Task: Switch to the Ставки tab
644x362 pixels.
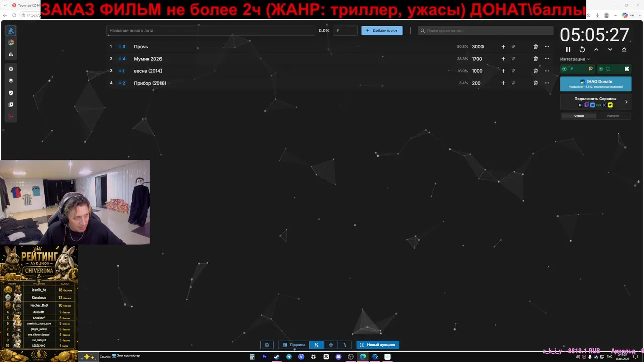Action: click(579, 116)
